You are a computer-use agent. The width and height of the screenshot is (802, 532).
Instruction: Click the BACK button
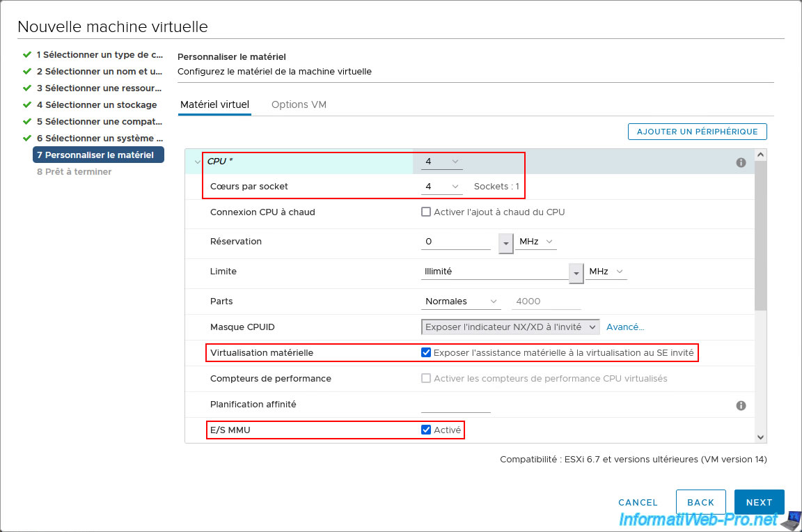coord(700,502)
